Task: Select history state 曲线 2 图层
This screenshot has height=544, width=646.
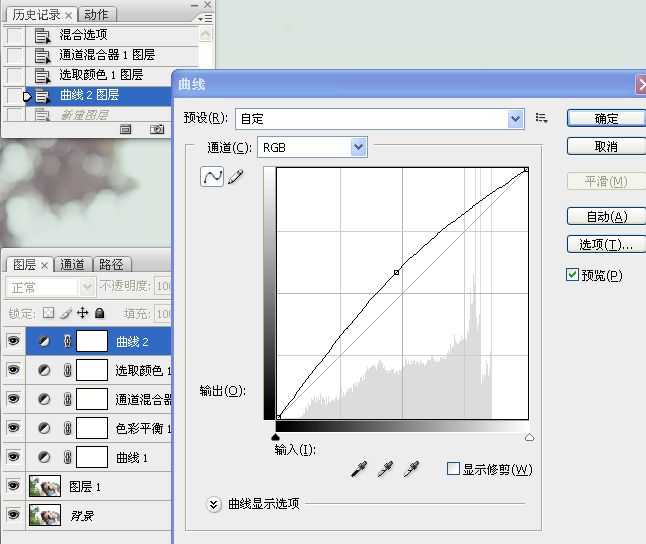Action: tap(99, 95)
